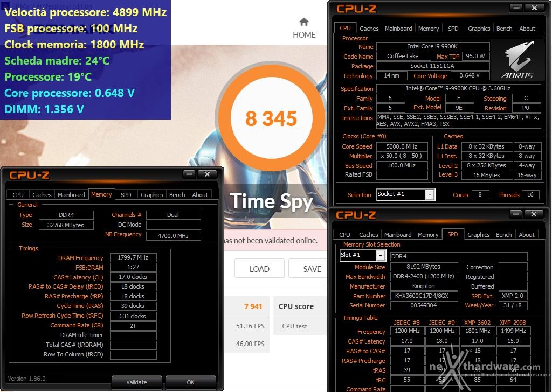
Task: Click the 7 941 graphics score
Action: [253, 306]
